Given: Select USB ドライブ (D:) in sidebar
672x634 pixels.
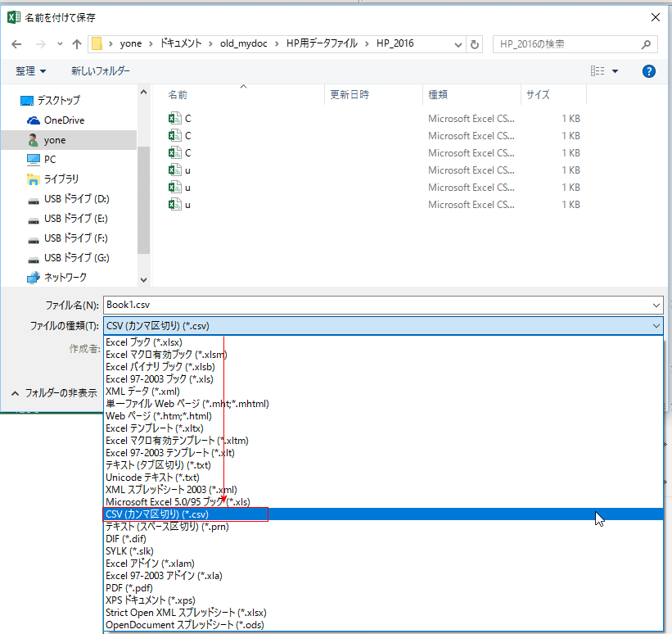Looking at the screenshot, I should (76, 199).
